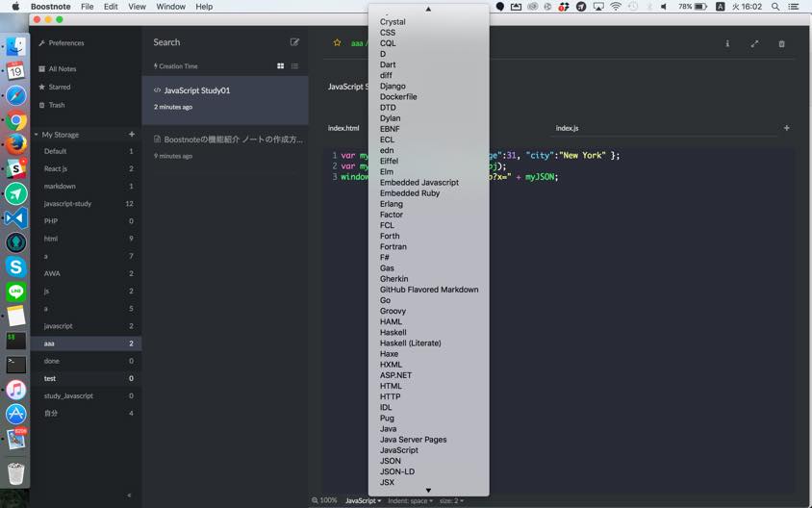Open the View menu
This screenshot has width=812, height=508.
pyautogui.click(x=137, y=7)
